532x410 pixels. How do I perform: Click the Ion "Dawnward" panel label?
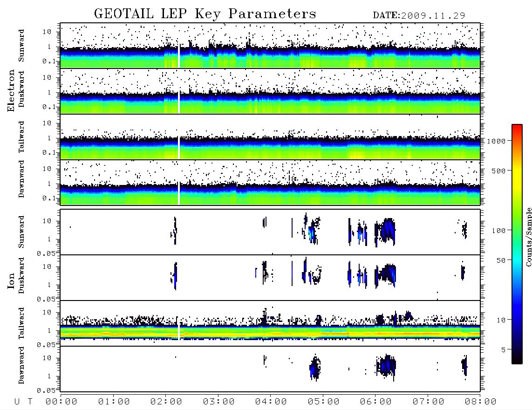point(21,365)
